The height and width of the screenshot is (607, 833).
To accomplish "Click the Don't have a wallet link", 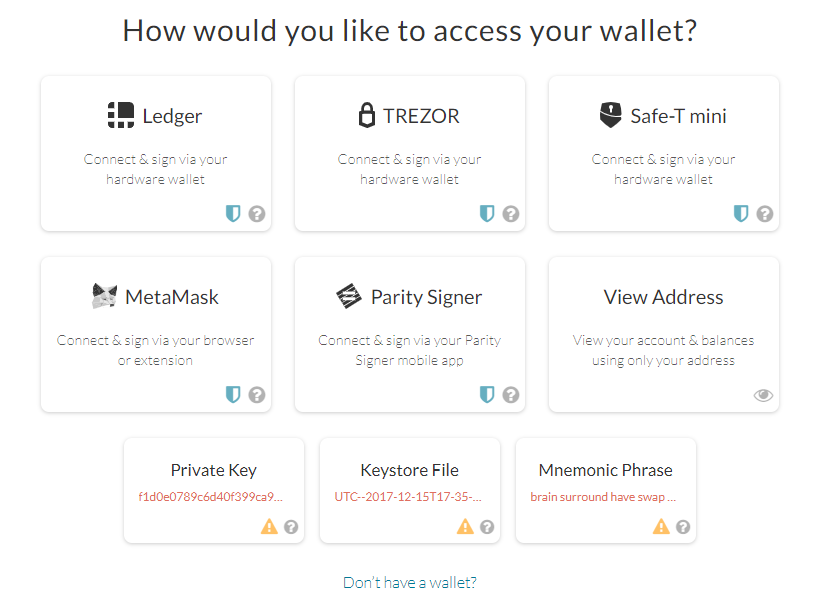I will (410, 582).
